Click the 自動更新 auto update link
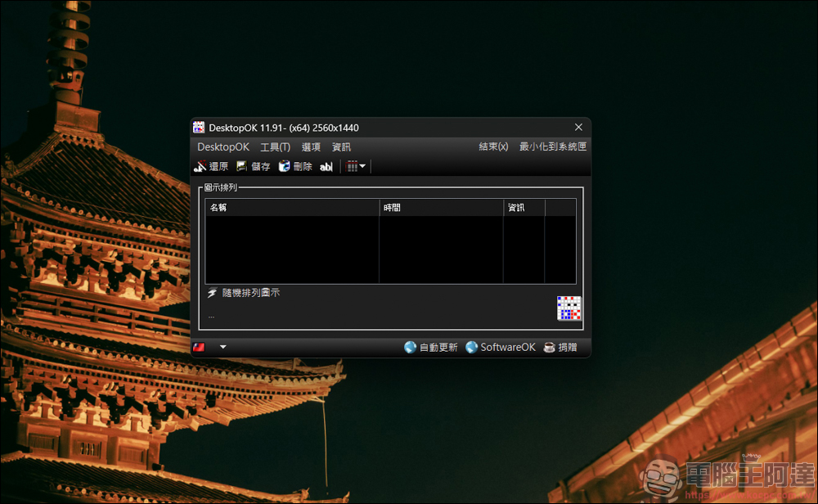The width and height of the screenshot is (818, 504). [x=431, y=347]
